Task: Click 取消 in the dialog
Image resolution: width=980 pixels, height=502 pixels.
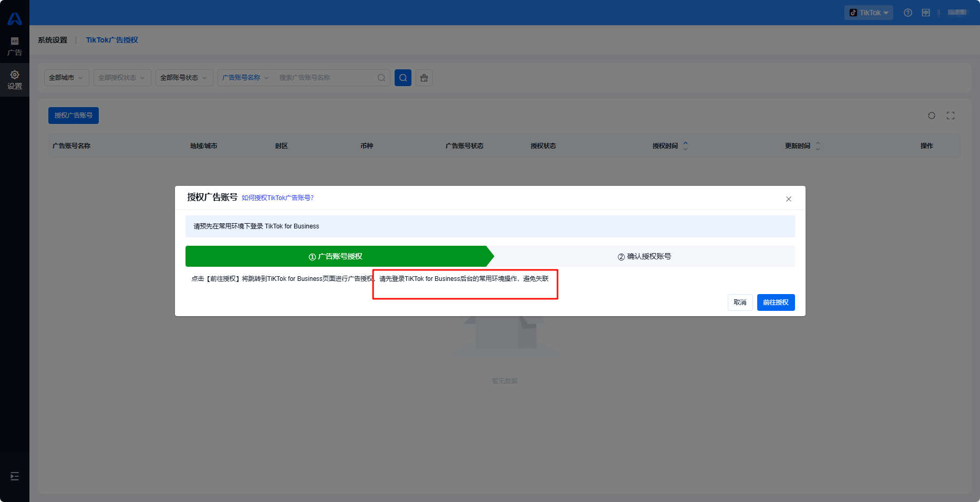Action: [x=740, y=302]
